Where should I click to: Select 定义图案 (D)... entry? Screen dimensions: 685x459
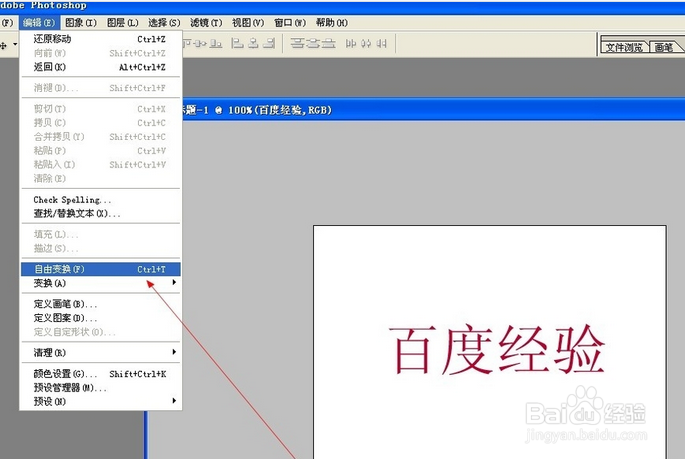pyautogui.click(x=100, y=318)
